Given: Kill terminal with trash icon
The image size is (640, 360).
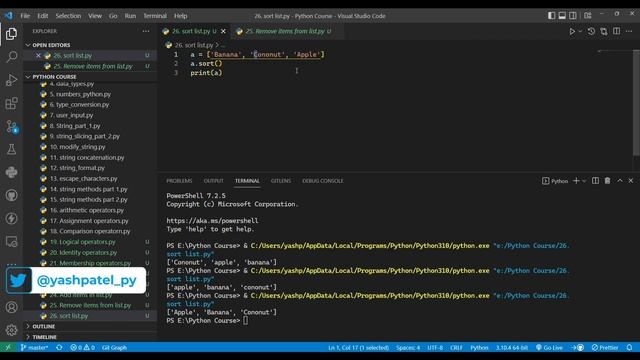Looking at the screenshot, I should [607, 180].
